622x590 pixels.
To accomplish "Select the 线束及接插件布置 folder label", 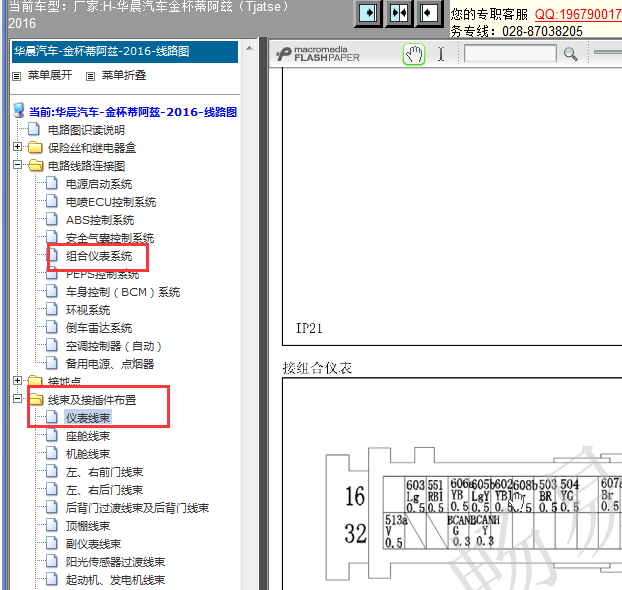I will click(92, 400).
